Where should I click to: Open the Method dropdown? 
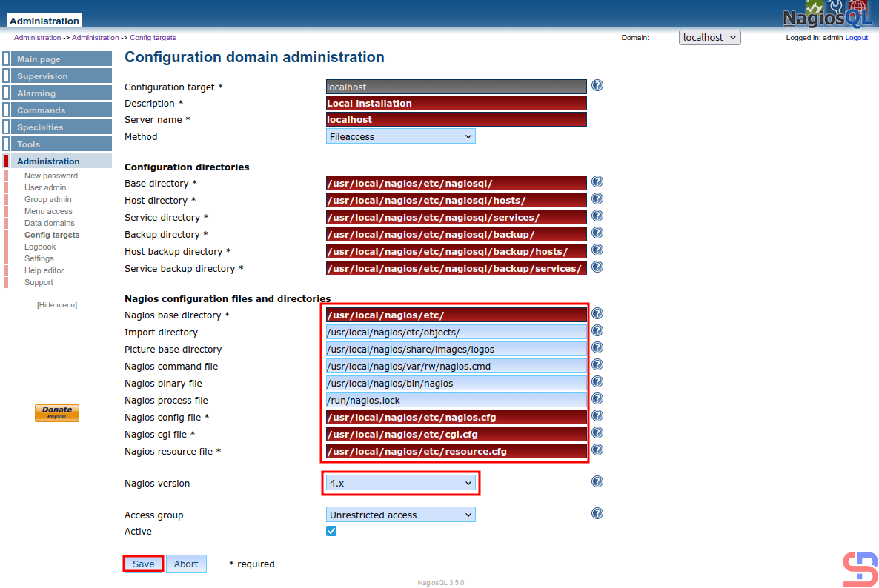click(400, 137)
